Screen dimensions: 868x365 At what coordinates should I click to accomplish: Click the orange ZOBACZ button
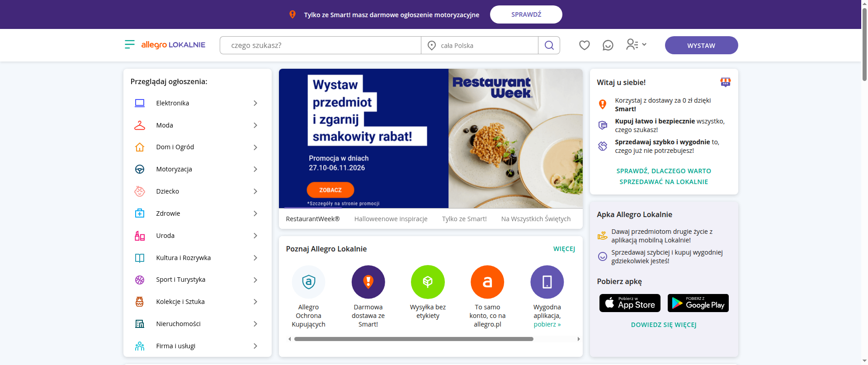[x=330, y=190]
